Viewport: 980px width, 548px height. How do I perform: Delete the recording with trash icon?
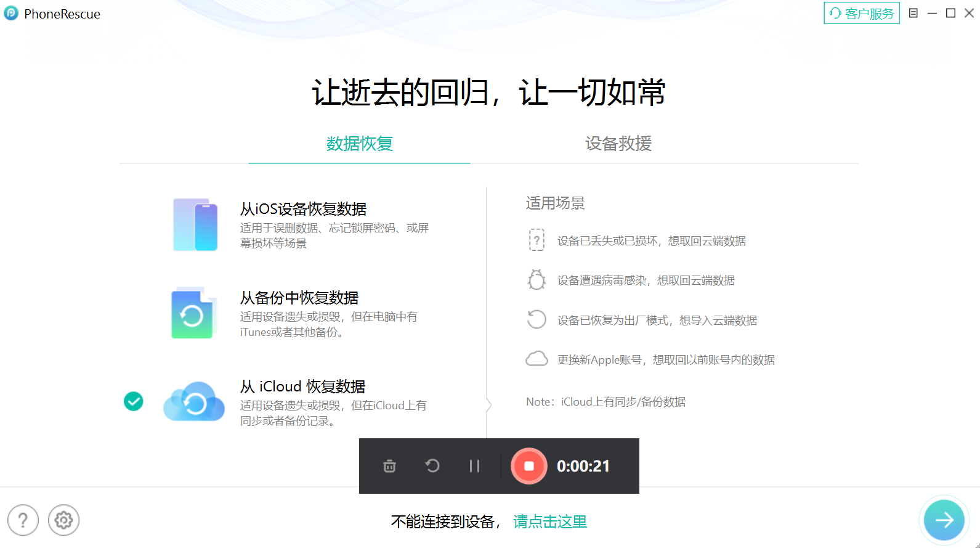coord(389,466)
